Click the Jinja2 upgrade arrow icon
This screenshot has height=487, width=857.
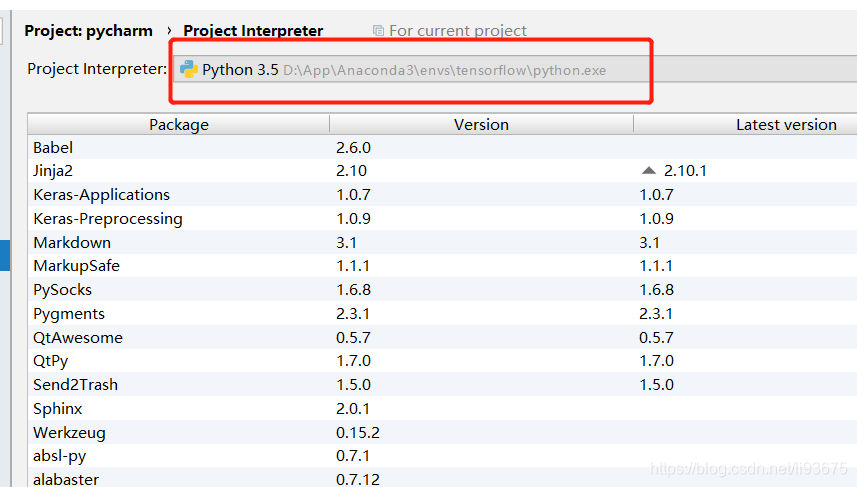point(649,171)
